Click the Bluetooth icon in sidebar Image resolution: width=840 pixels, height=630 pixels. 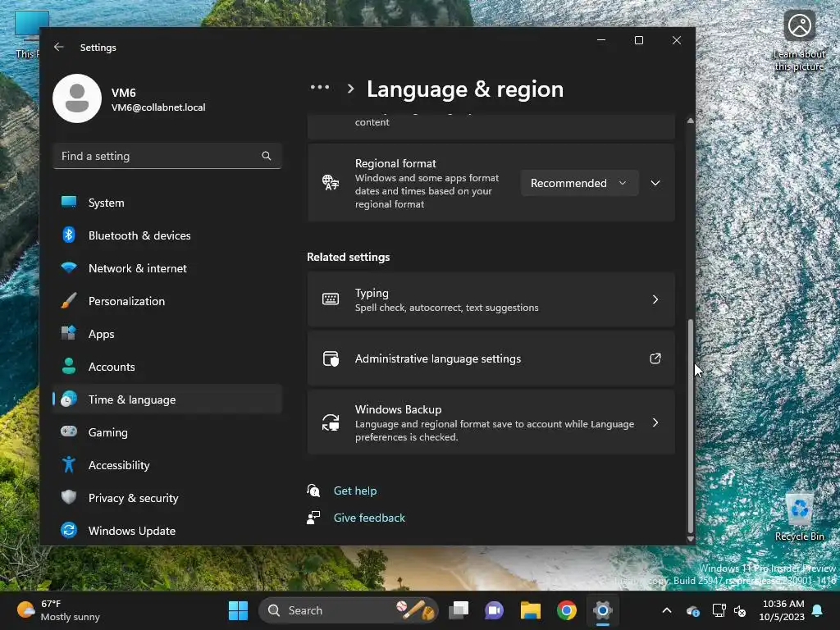click(69, 235)
